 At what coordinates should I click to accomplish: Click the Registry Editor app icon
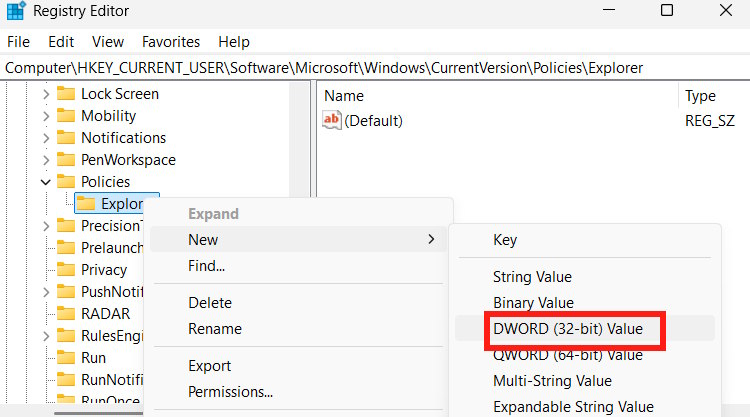pyautogui.click(x=17, y=12)
